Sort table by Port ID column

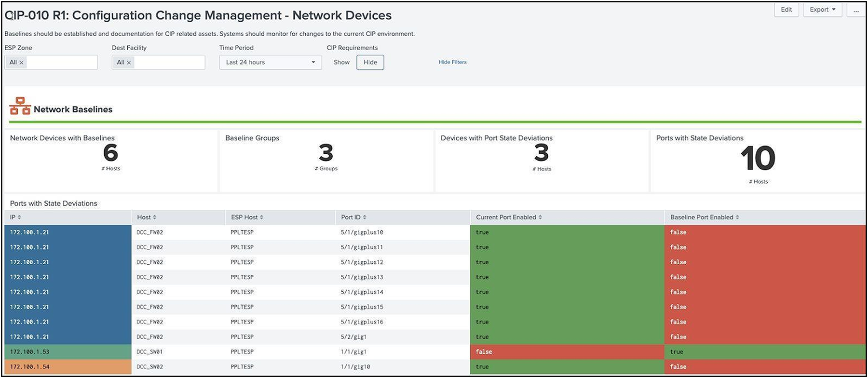tap(354, 217)
